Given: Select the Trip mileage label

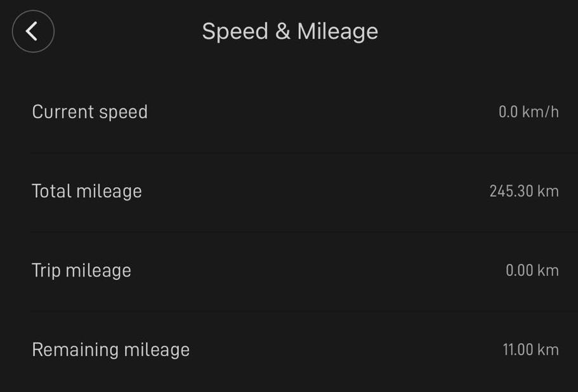Looking at the screenshot, I should pos(81,270).
